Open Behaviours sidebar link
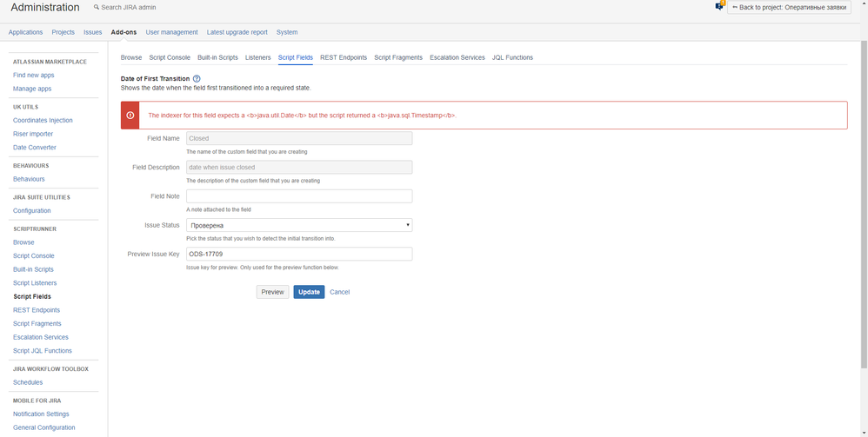Viewport: 868px width, 437px height. click(29, 179)
